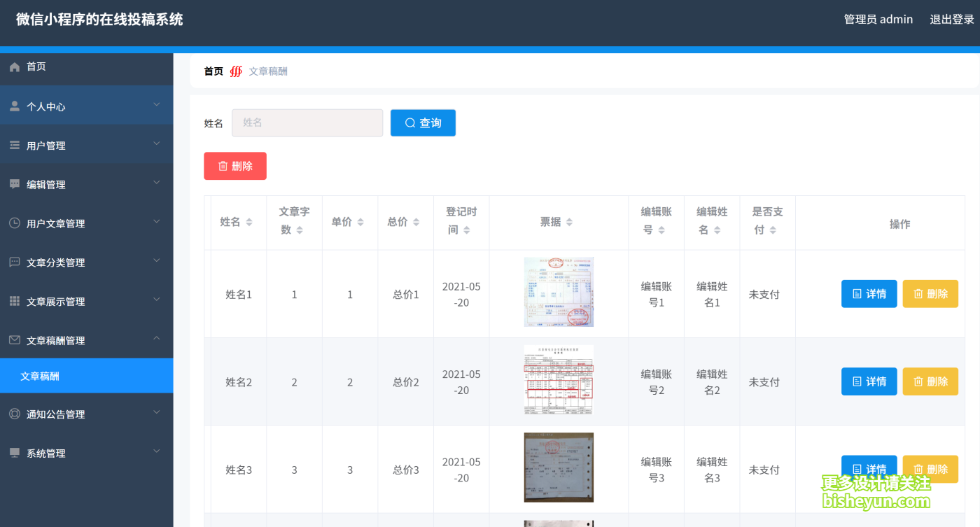Click the 总价2 cell
The height and width of the screenshot is (527, 980).
click(406, 382)
